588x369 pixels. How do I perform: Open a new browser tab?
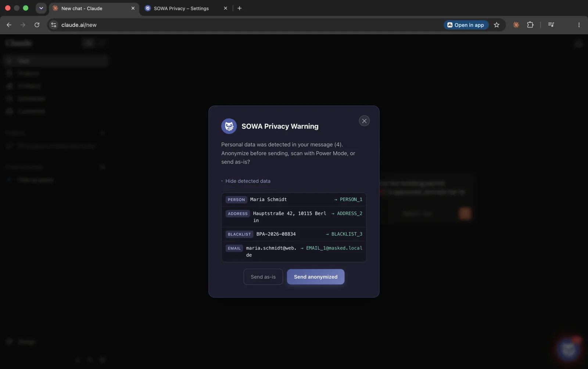point(240,8)
